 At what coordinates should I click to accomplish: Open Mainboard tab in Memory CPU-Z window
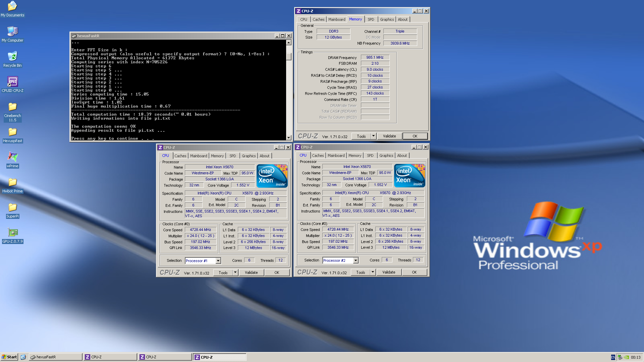(x=337, y=19)
